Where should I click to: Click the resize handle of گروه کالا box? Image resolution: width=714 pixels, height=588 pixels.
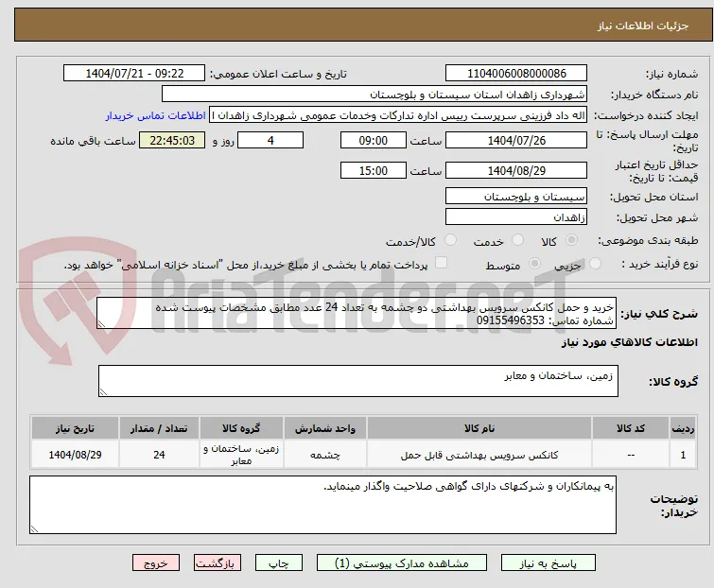click(x=103, y=392)
